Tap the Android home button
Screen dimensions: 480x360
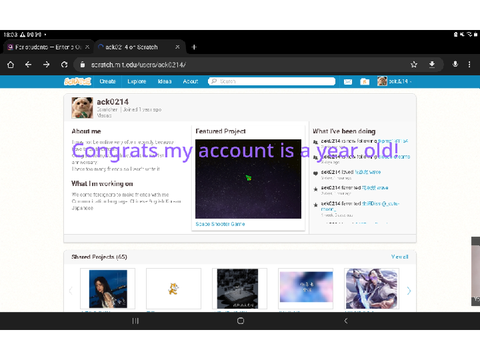point(240,321)
